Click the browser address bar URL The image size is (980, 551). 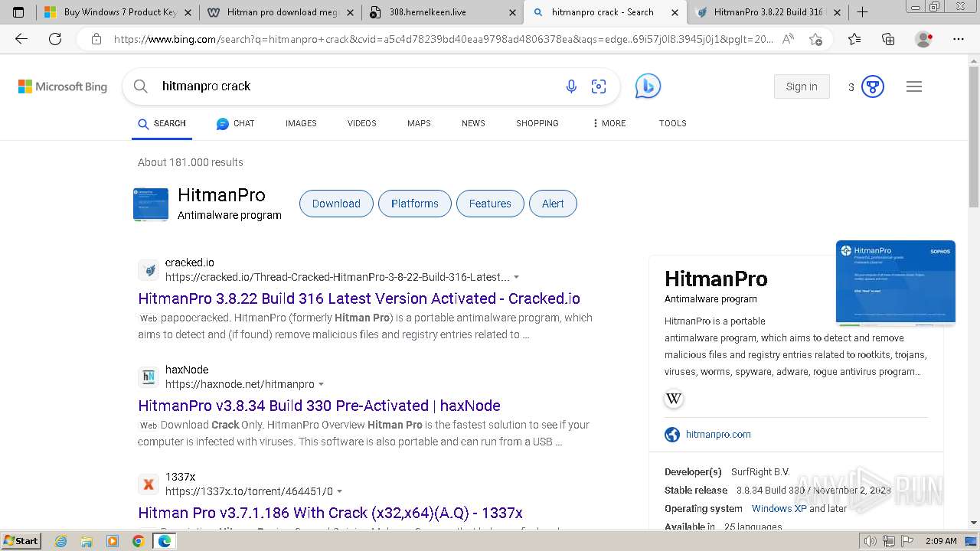click(443, 39)
